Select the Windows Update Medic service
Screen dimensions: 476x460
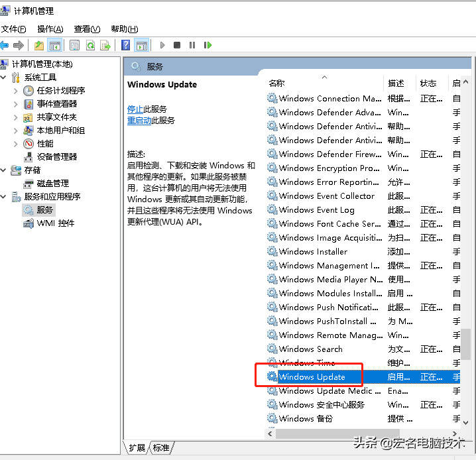363,391
